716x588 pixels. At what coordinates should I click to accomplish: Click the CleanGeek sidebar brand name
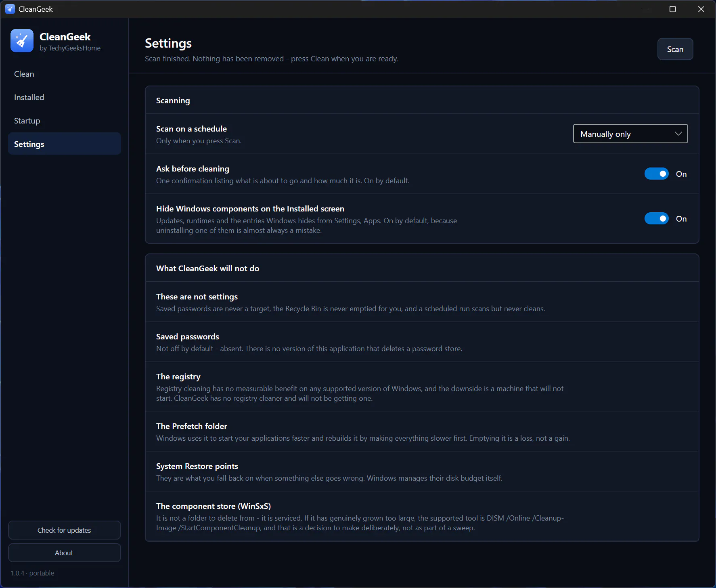pos(65,37)
